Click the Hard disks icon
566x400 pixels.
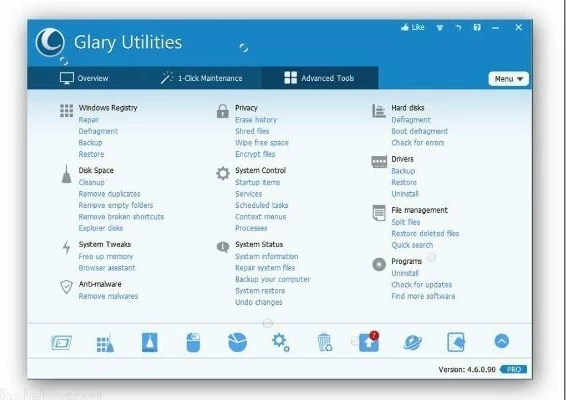coord(379,111)
